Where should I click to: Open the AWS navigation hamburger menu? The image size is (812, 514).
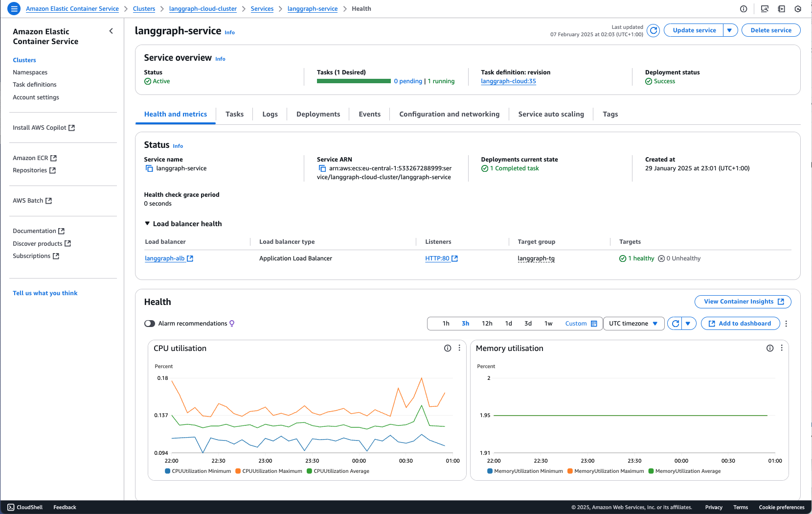[x=14, y=8]
